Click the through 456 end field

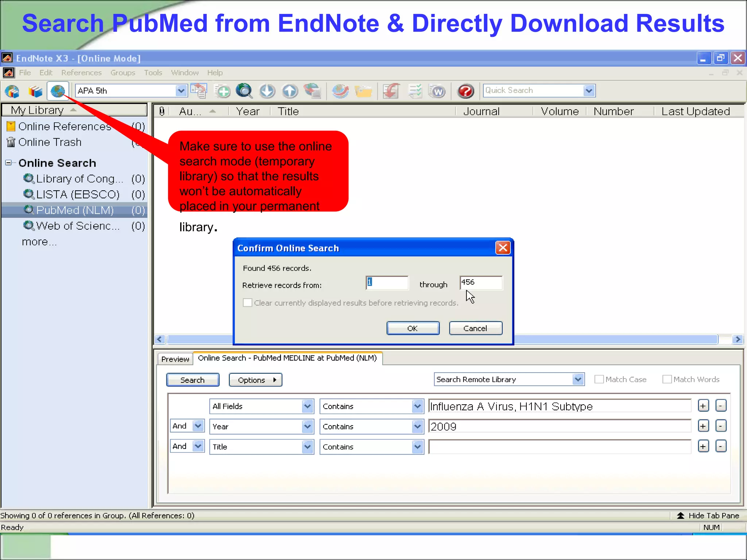coord(481,283)
